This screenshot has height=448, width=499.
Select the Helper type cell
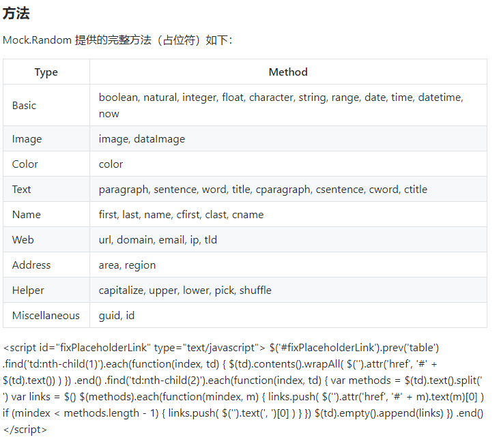pyautogui.click(x=46, y=290)
